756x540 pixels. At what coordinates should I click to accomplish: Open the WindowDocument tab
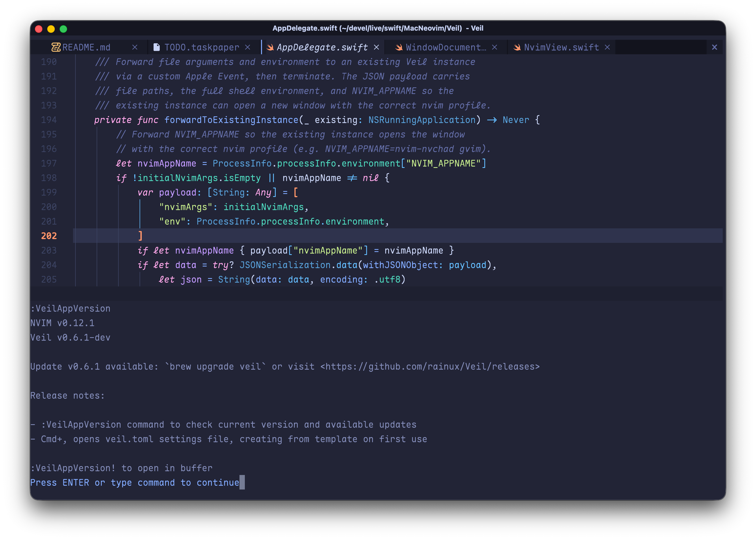point(446,47)
